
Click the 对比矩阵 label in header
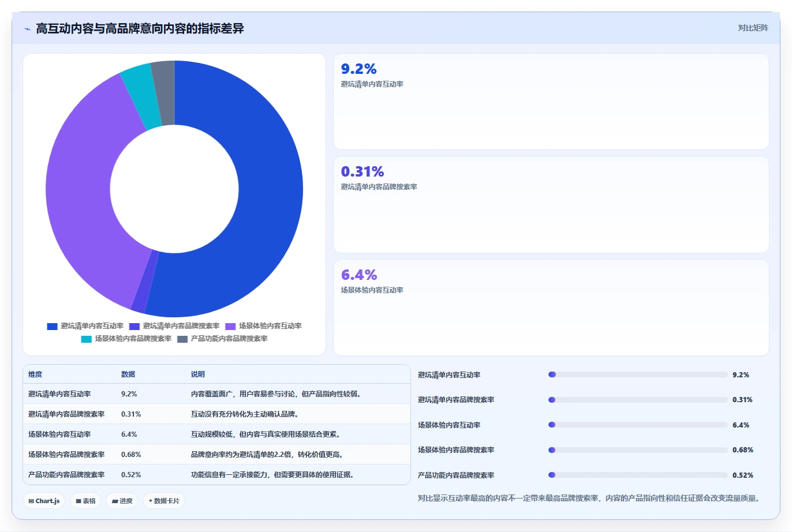[x=753, y=28]
